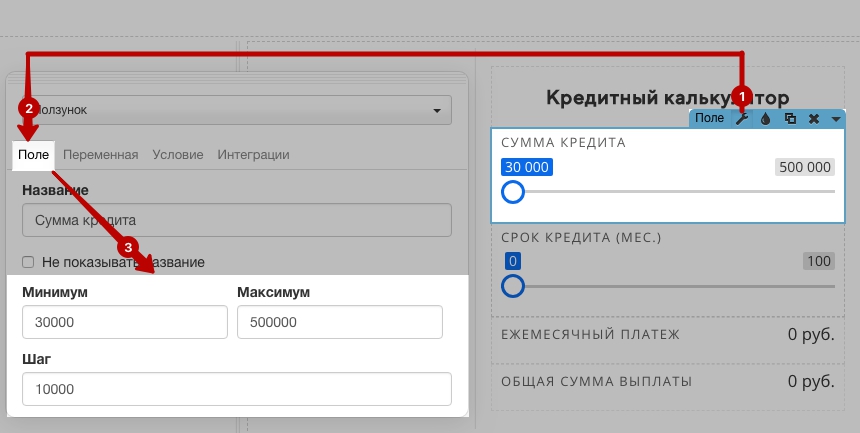Click the Кредитный калькулятор heading
860x433 pixels.
pyautogui.click(x=667, y=98)
